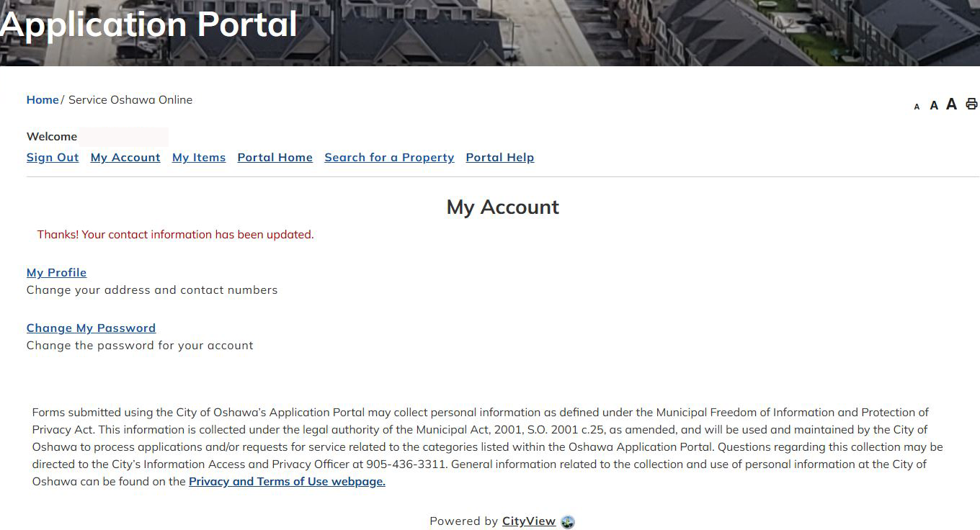Click the CityView globe icon
This screenshot has width=980, height=530.
click(x=567, y=521)
